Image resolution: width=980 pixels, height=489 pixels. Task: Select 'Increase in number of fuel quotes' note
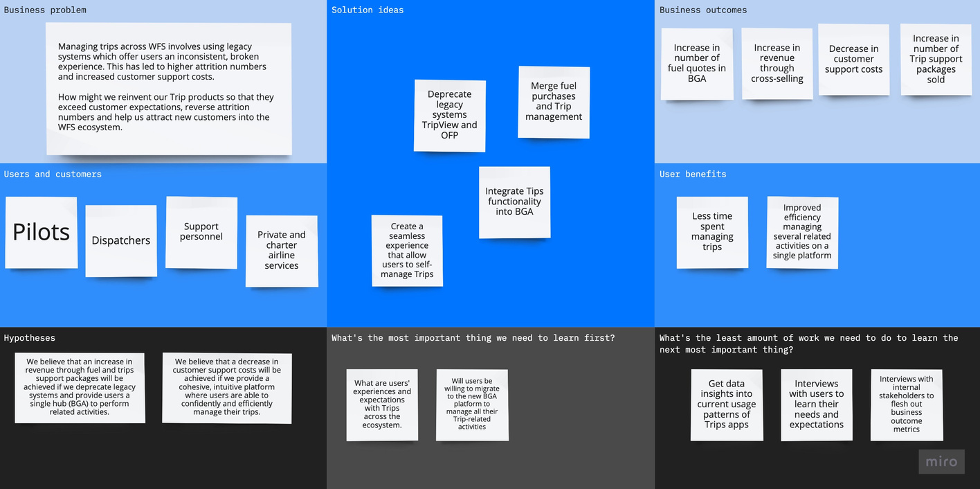697,64
